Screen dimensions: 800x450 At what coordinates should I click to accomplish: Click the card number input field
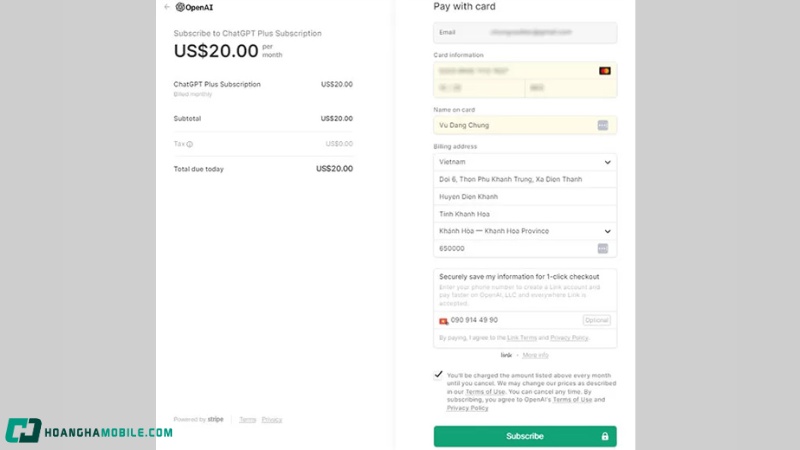click(510, 71)
